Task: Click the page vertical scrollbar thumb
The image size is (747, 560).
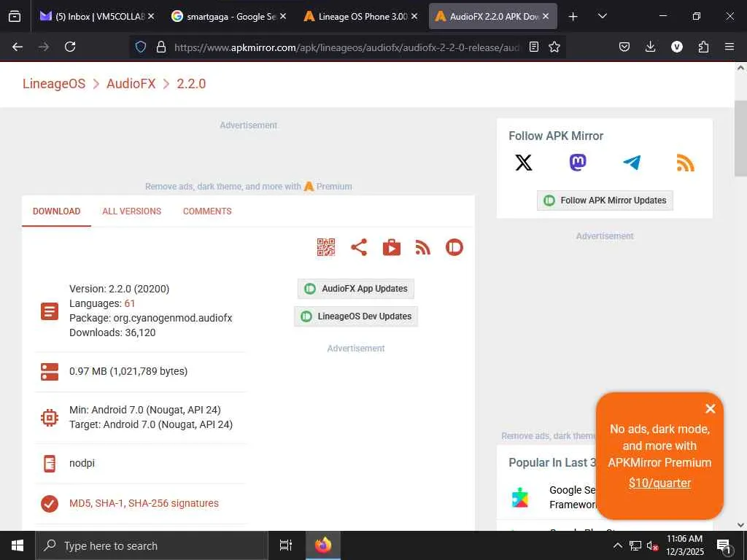Action: [x=740, y=138]
